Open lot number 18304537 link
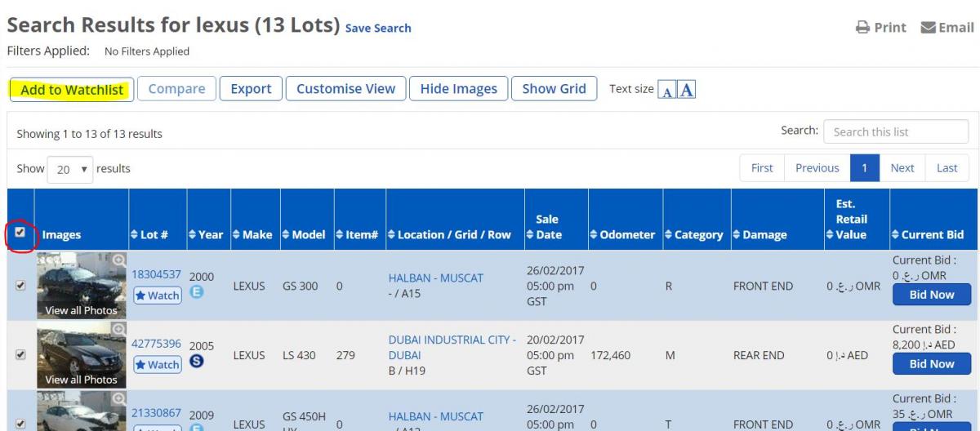This screenshot has width=980, height=431. point(158,276)
